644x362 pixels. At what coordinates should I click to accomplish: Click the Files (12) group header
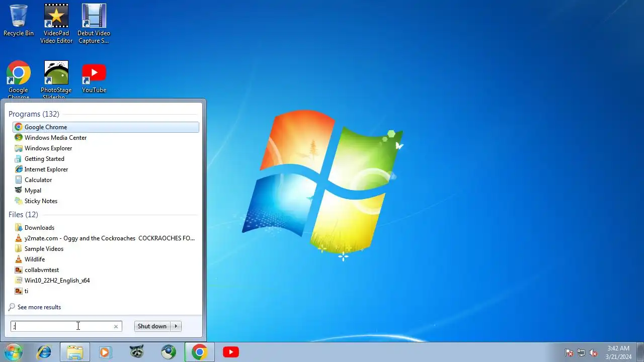pyautogui.click(x=23, y=215)
